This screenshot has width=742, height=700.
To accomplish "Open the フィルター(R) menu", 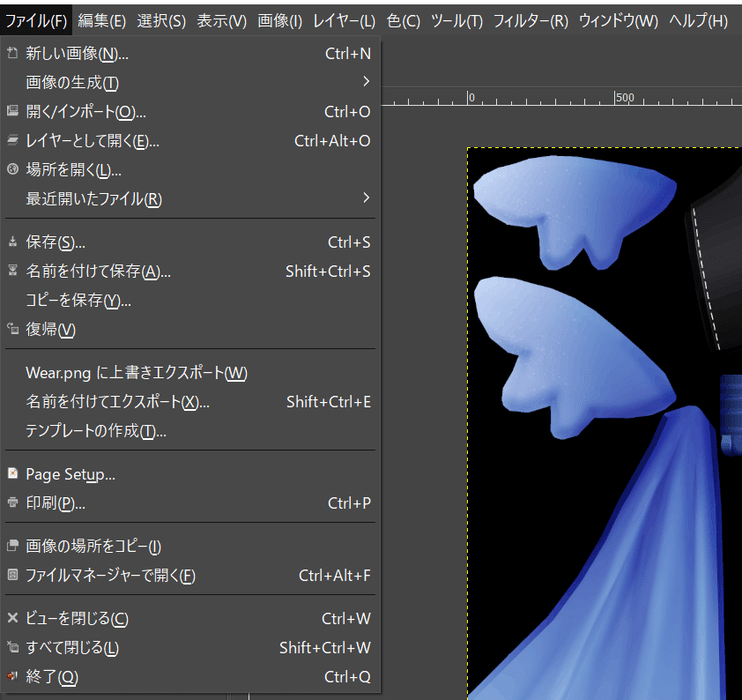I will point(531,21).
